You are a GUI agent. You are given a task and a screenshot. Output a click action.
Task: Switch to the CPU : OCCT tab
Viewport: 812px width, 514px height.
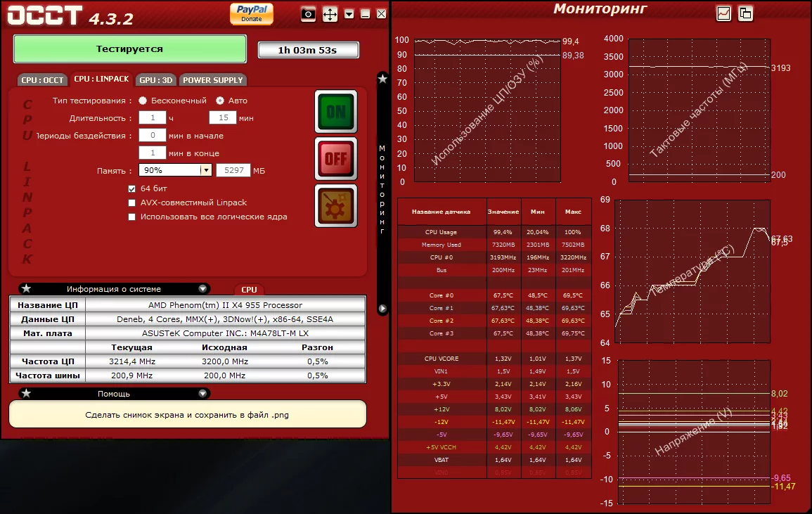tap(42, 79)
